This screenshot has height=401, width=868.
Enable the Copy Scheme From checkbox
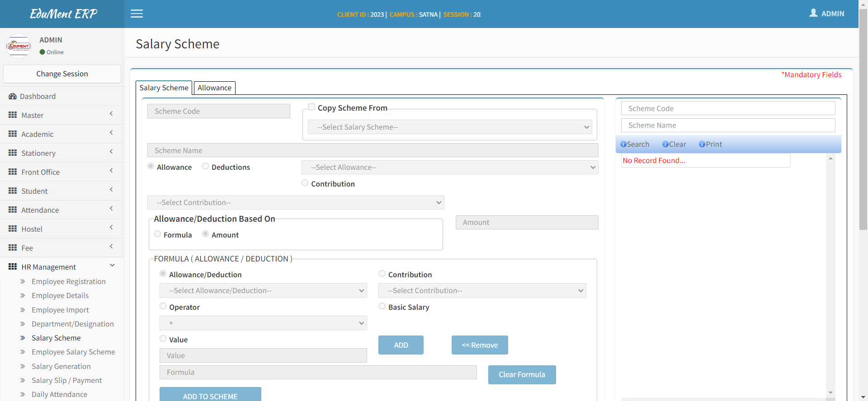pyautogui.click(x=311, y=107)
